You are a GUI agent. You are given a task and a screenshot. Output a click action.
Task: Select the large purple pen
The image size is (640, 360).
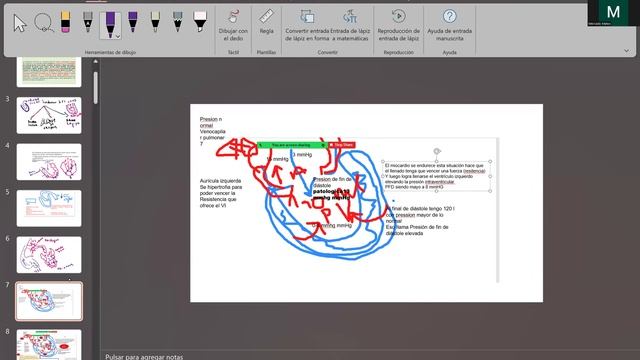tap(110, 24)
